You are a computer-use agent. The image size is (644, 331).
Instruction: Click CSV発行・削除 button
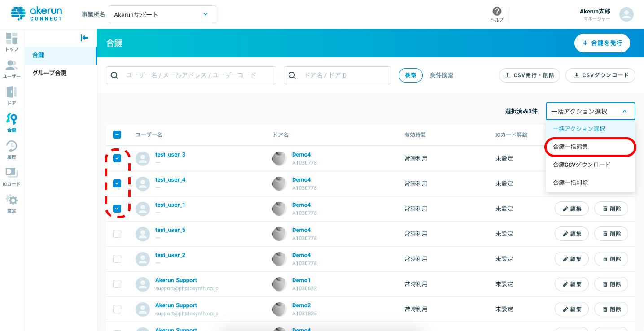click(530, 75)
